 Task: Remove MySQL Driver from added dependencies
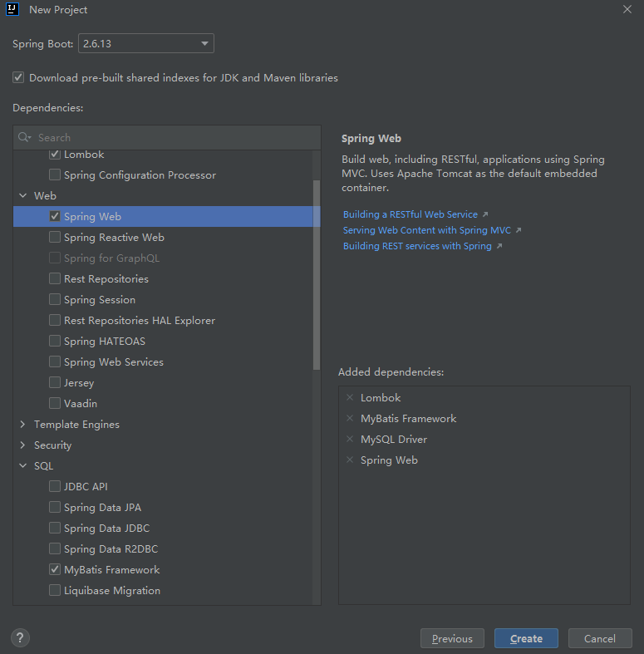click(x=350, y=440)
